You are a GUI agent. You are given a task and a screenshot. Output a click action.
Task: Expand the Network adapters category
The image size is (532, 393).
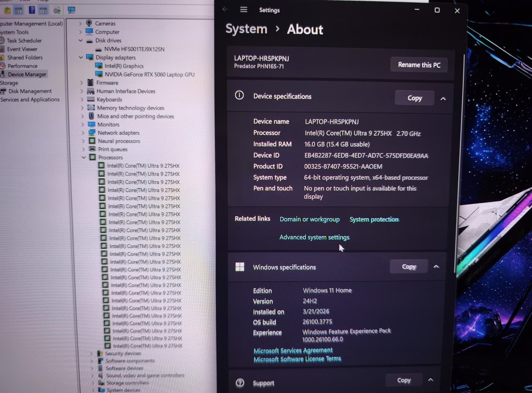83,133
